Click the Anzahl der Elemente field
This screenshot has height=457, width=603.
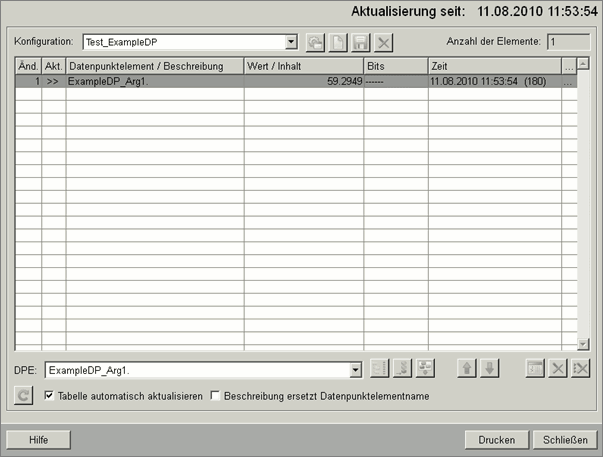(568, 42)
